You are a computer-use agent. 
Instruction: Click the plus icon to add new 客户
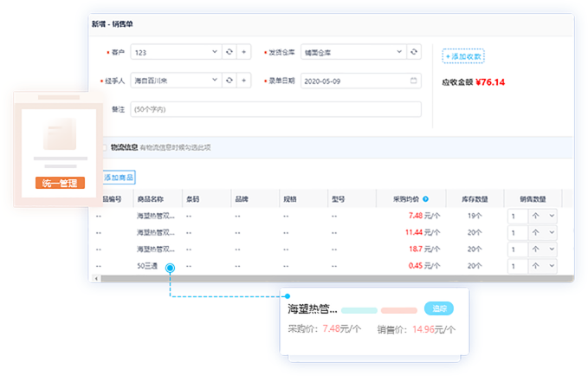(244, 52)
